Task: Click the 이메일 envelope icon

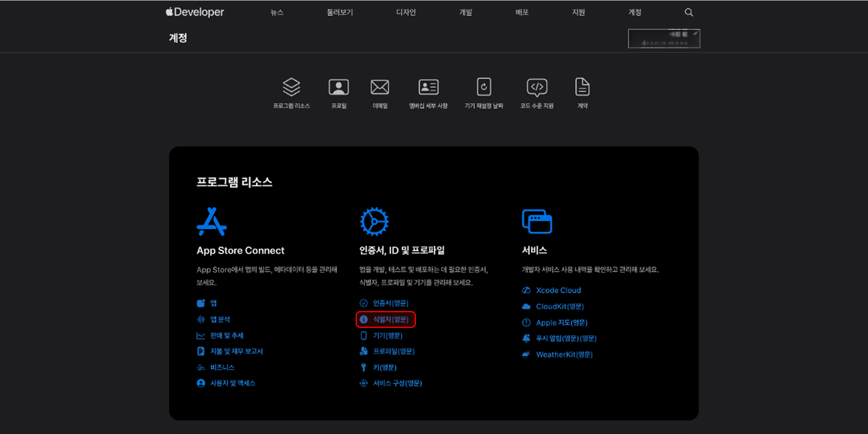Action: (x=380, y=87)
